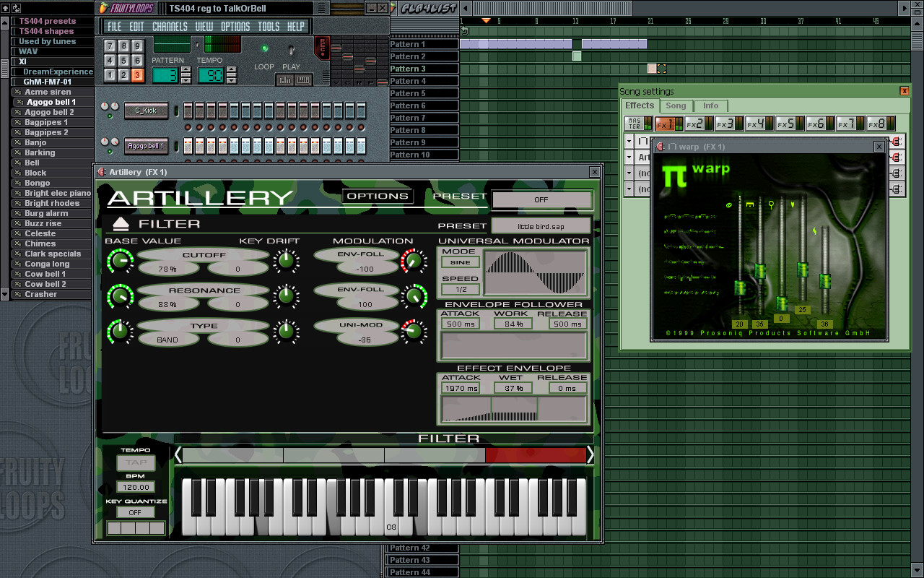Change the Universal Modulator SINE mode
Image resolution: width=924 pixels, height=578 pixels.
(461, 262)
